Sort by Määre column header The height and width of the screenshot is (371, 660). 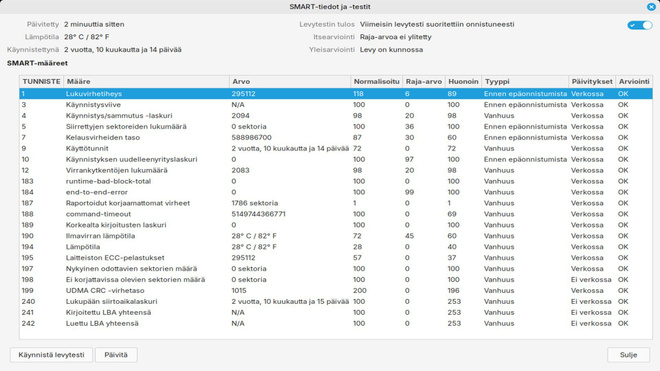pyautogui.click(x=146, y=81)
